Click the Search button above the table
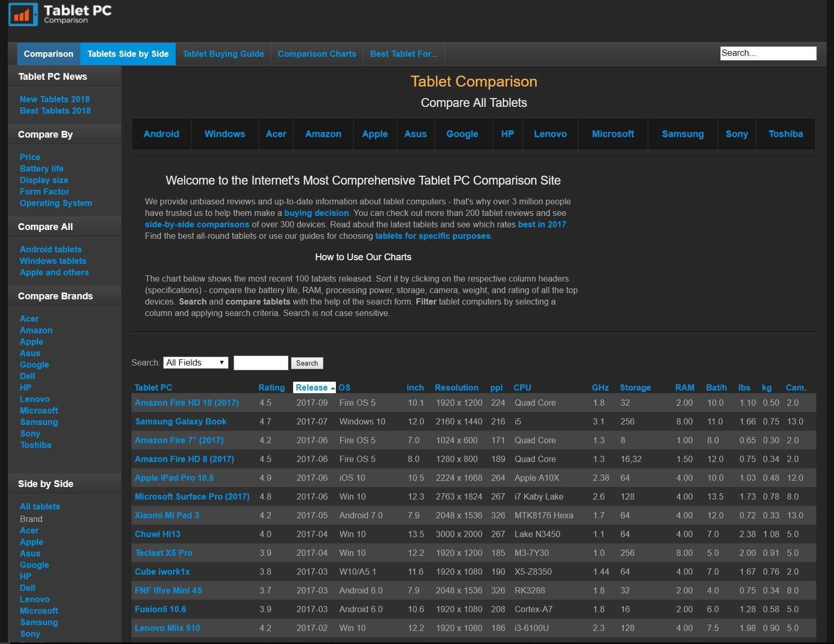 click(307, 363)
